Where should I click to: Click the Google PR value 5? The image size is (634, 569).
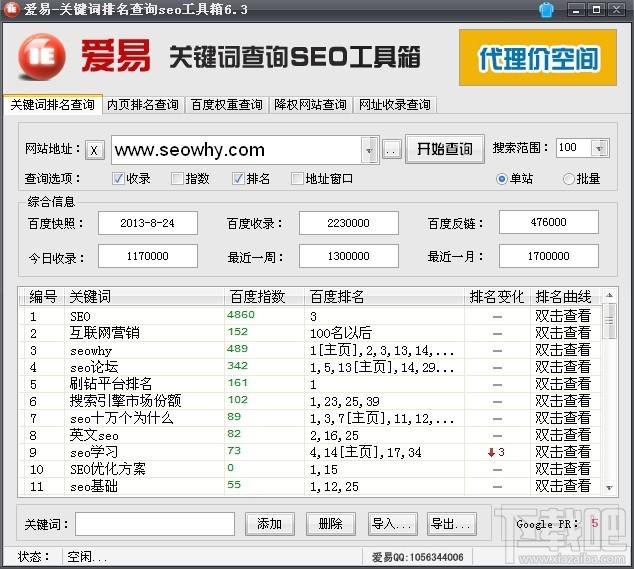click(x=595, y=523)
